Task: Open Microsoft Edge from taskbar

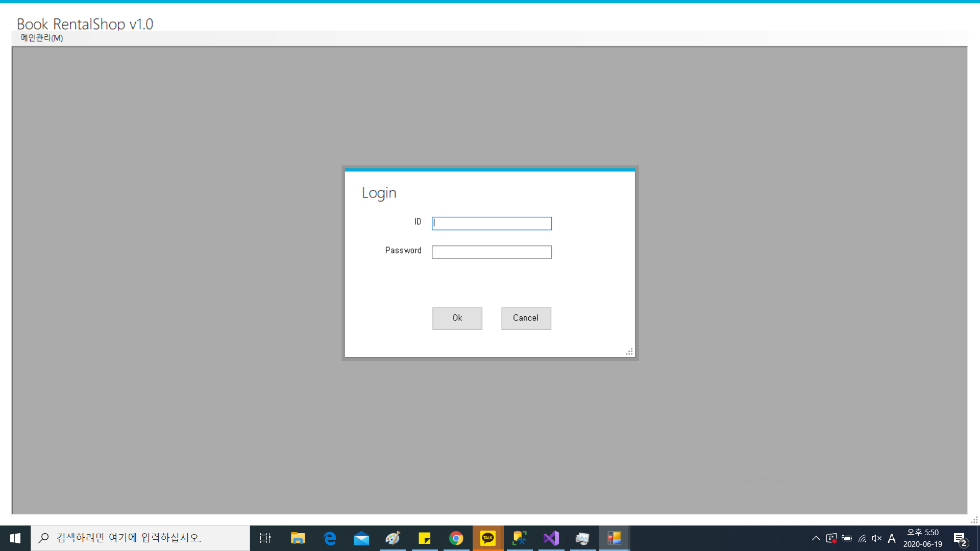Action: 330,538
